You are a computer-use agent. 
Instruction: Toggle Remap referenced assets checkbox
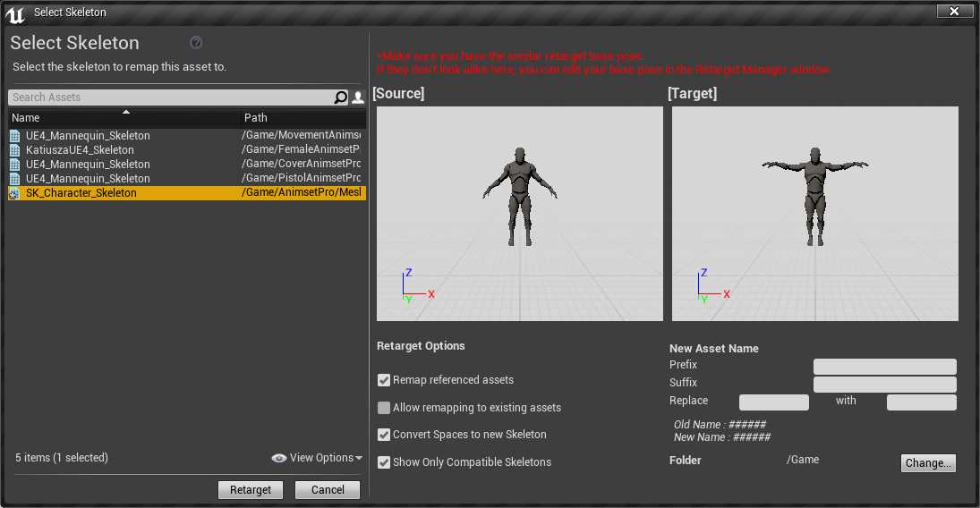(384, 380)
